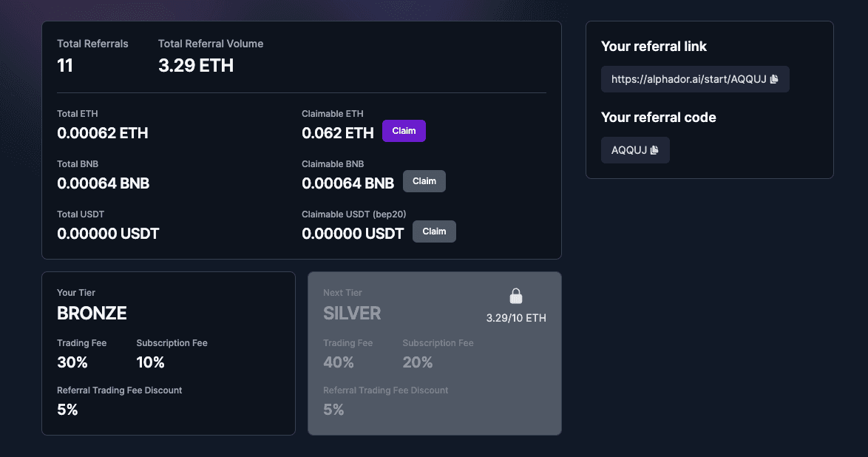The width and height of the screenshot is (868, 457).
Task: Click the Total Referral Volume 3.29 ETH value
Action: coord(196,65)
